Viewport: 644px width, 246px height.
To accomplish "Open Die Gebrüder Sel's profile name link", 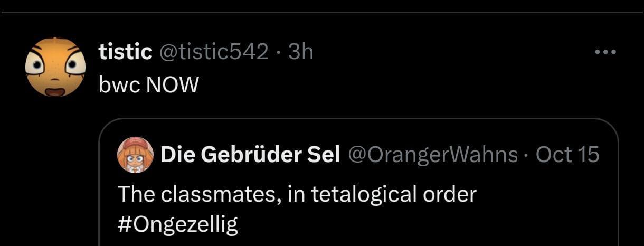I will (250, 155).
